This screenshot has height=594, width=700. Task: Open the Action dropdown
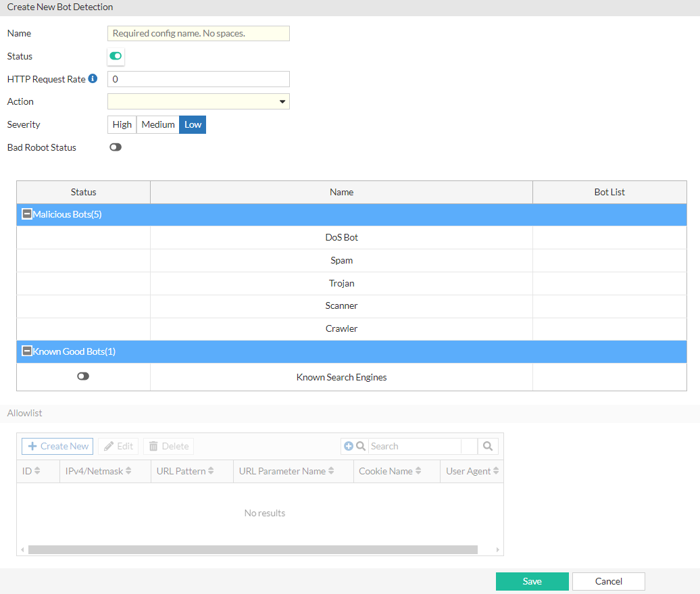(x=282, y=101)
